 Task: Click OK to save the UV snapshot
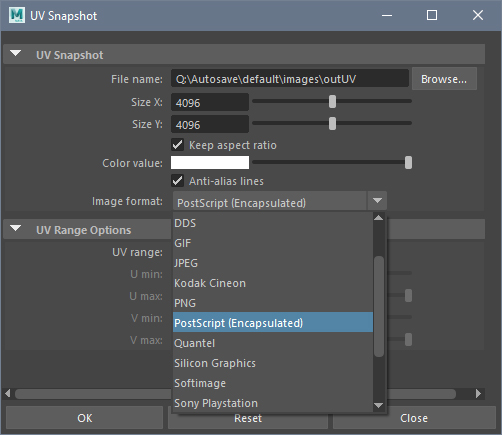(x=84, y=418)
